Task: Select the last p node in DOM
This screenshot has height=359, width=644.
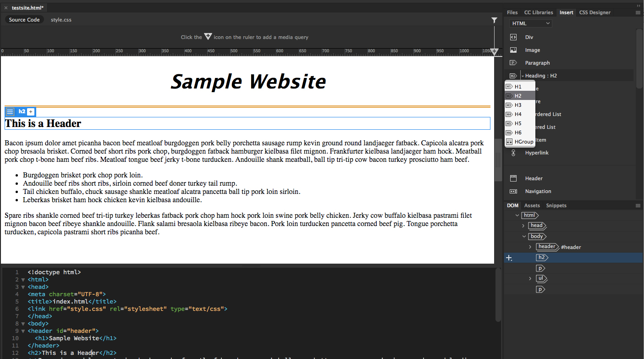Action: coord(540,289)
